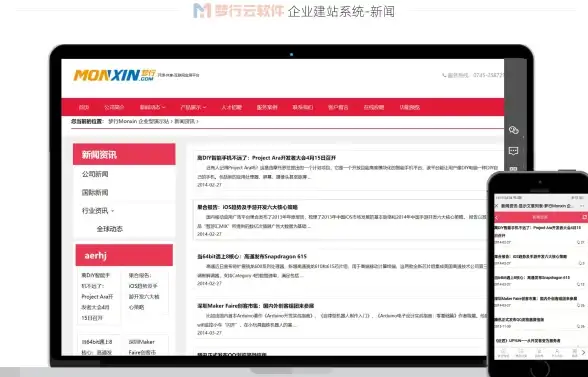
Task: Tap the square icon at right of phone red header
Action: click(584, 217)
